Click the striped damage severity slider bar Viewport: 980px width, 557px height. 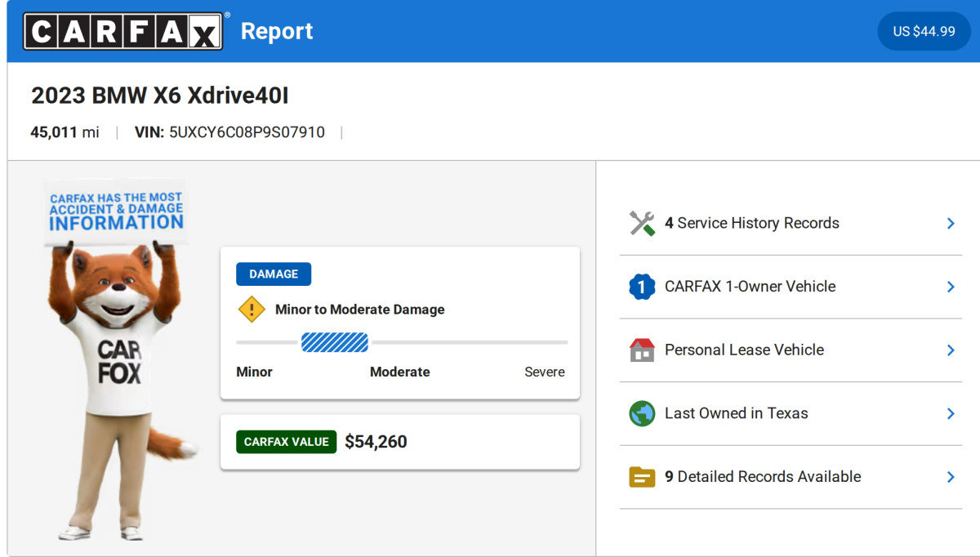(335, 342)
